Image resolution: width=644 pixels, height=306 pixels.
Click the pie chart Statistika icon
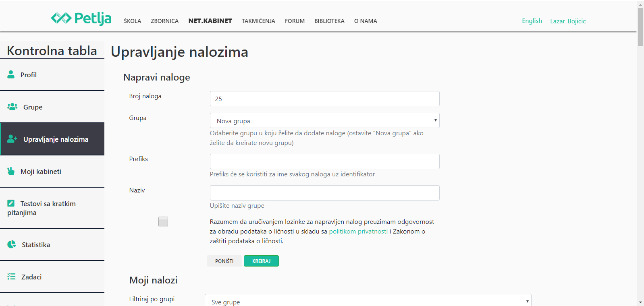12,244
